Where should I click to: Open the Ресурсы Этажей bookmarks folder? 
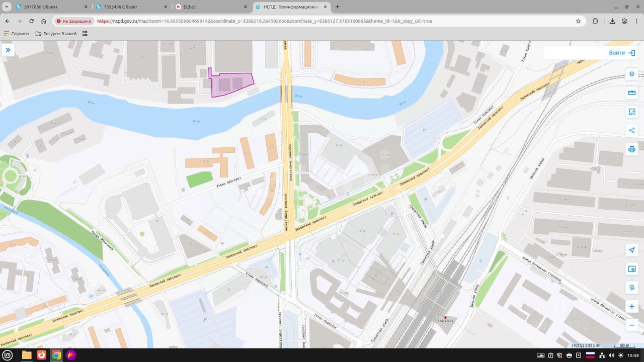[x=56, y=34]
